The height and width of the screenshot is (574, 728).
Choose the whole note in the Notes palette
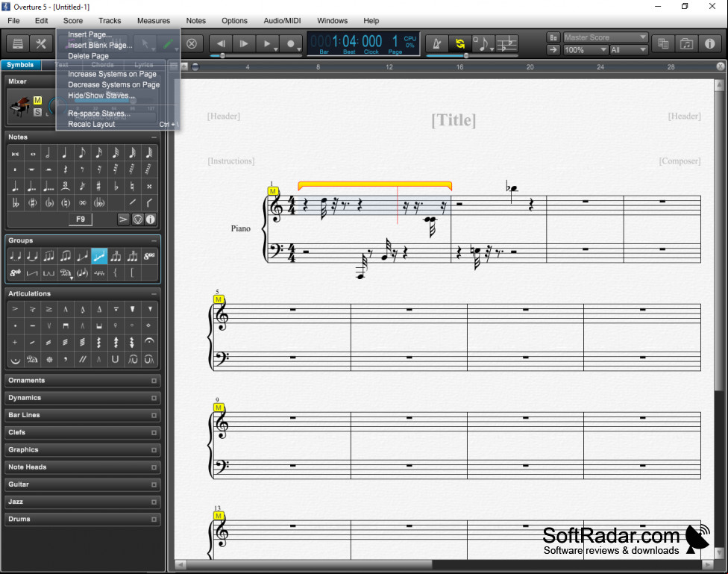tap(33, 152)
